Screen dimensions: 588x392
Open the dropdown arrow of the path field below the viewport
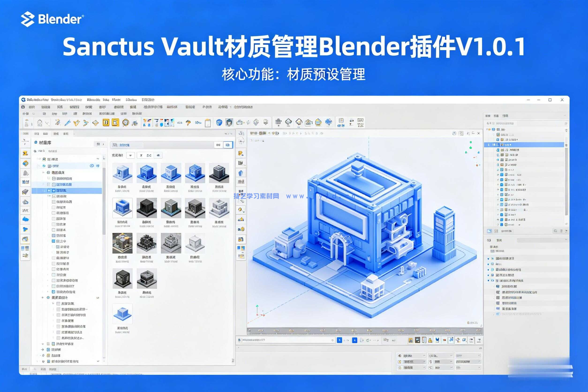[x=332, y=340]
